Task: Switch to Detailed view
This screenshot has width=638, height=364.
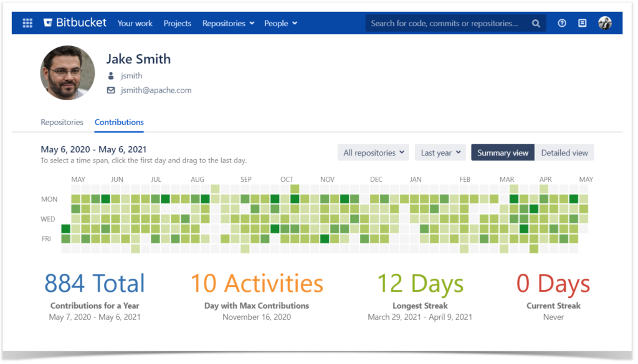Action: pyautogui.click(x=564, y=152)
